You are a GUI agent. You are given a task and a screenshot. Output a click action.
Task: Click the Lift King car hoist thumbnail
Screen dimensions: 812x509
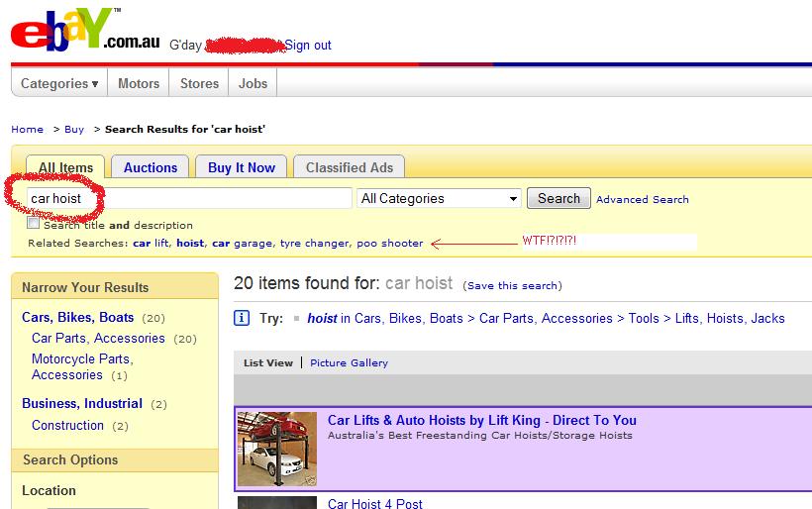(x=277, y=449)
